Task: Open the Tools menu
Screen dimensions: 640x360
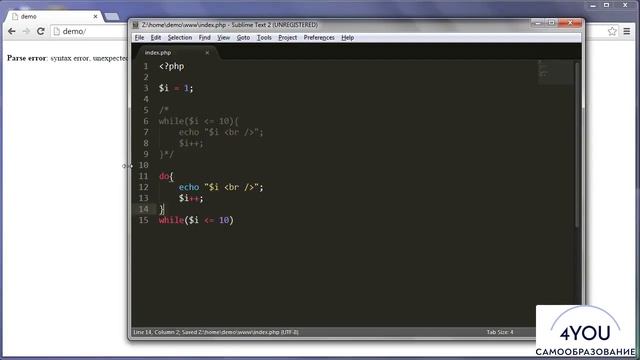Action: point(264,38)
